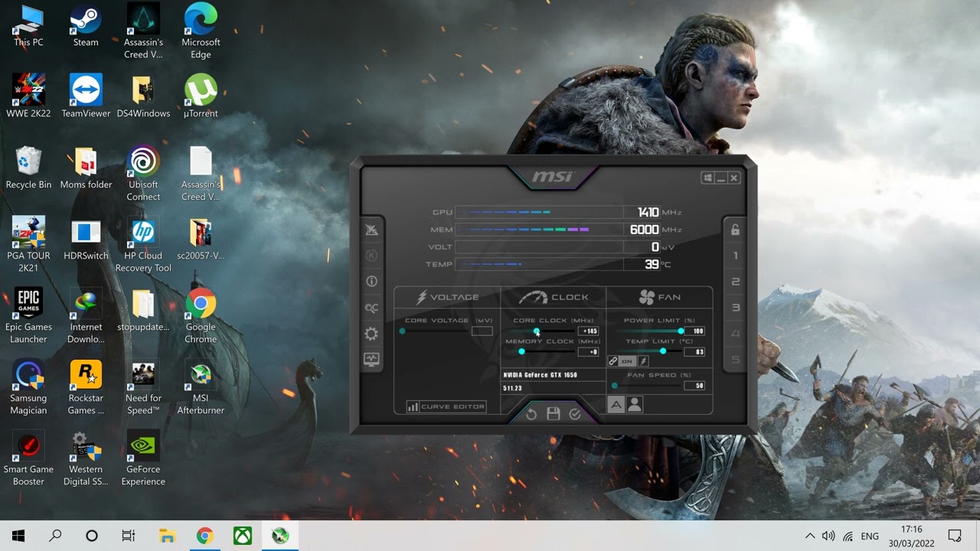Select the Smart Game Booster desktop icon

click(28, 460)
